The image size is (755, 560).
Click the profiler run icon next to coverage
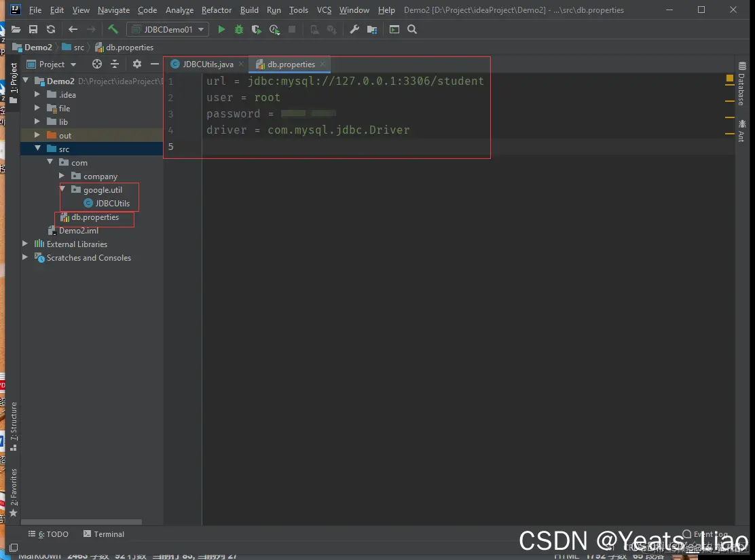(x=274, y=29)
